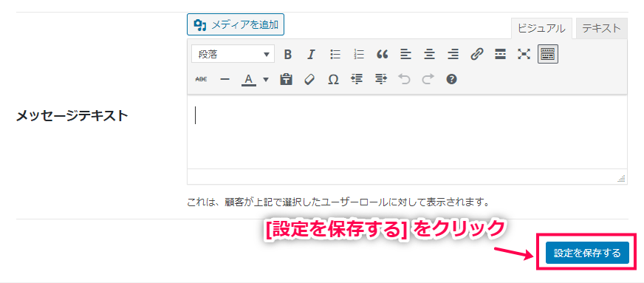Apply the text color A button

(248, 79)
